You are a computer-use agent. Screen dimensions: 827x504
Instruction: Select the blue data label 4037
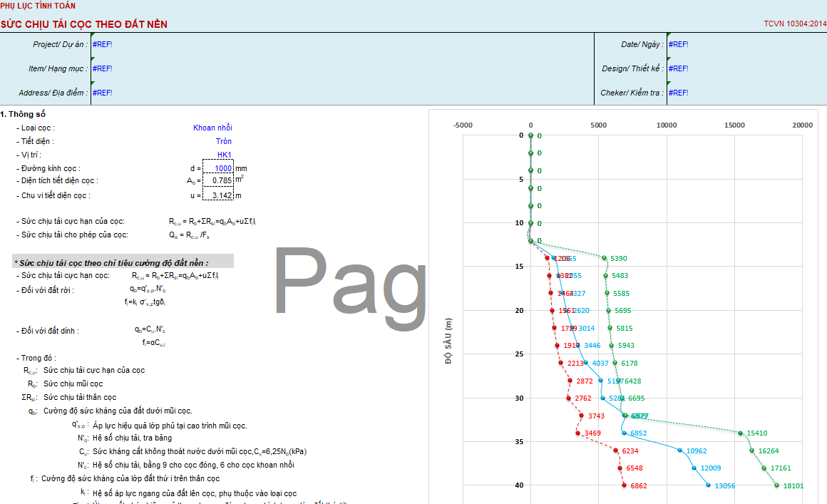click(x=600, y=364)
